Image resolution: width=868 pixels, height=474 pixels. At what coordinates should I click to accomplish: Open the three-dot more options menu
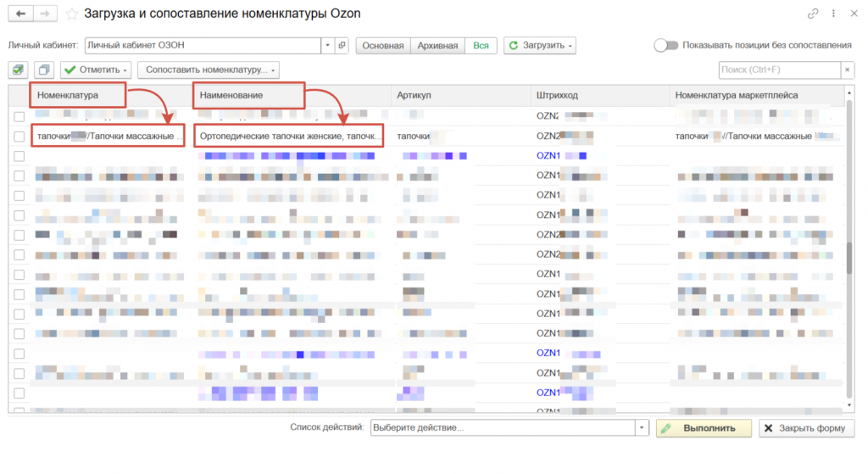(x=833, y=14)
